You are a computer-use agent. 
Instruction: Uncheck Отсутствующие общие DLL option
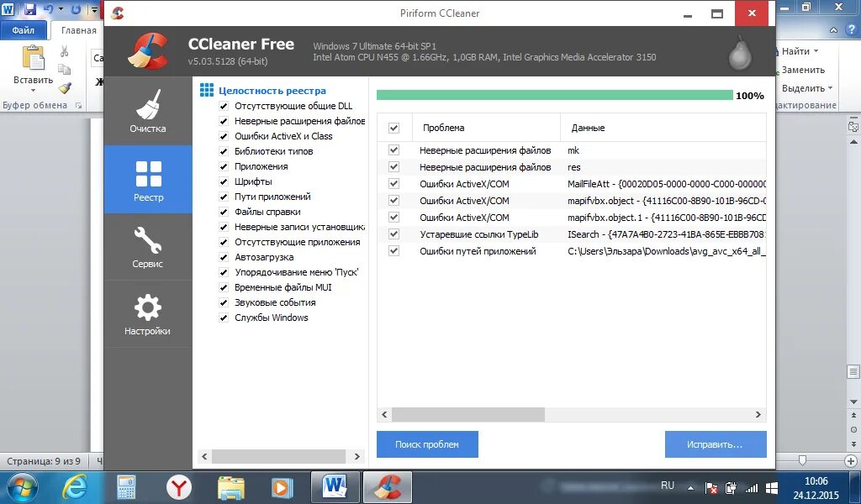point(224,106)
